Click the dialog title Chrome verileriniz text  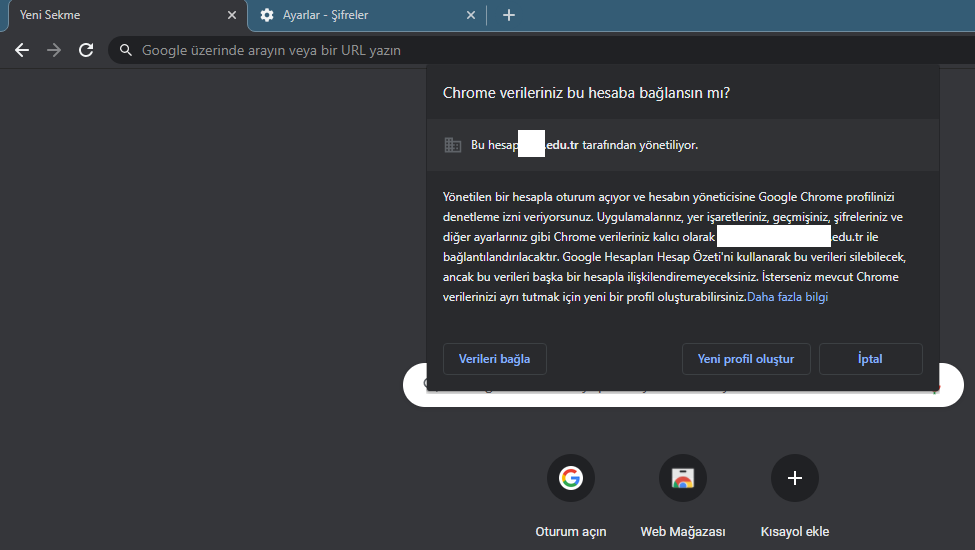coord(586,93)
